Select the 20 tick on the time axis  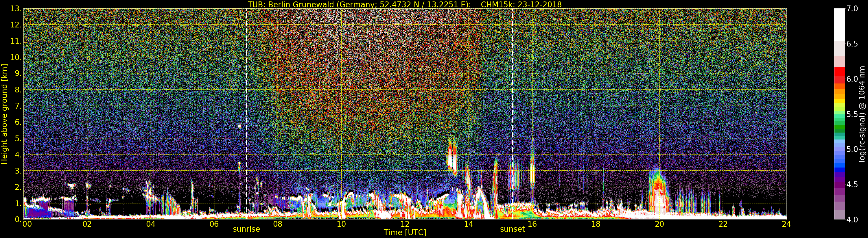point(659,224)
